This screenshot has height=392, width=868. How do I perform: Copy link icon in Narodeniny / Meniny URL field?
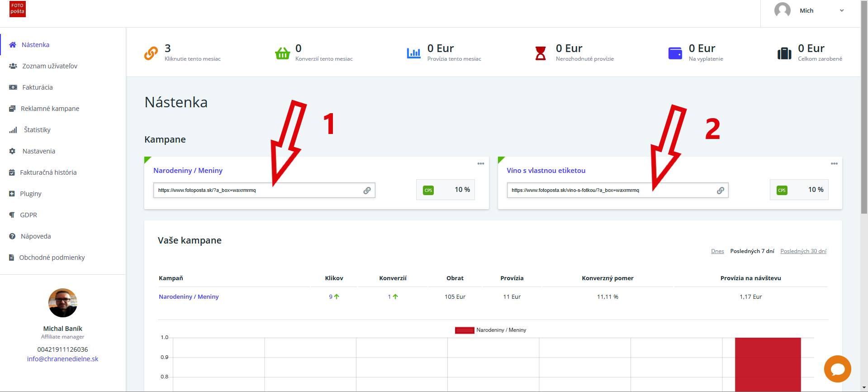[367, 191]
